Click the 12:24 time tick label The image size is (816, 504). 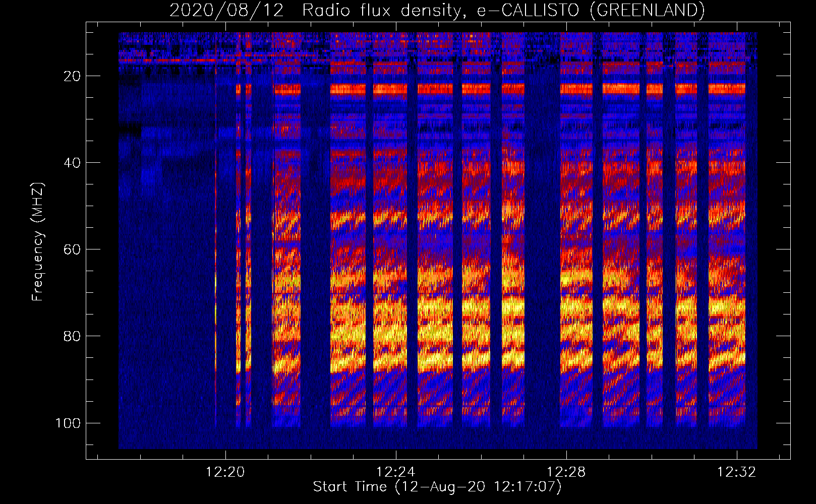tap(395, 472)
